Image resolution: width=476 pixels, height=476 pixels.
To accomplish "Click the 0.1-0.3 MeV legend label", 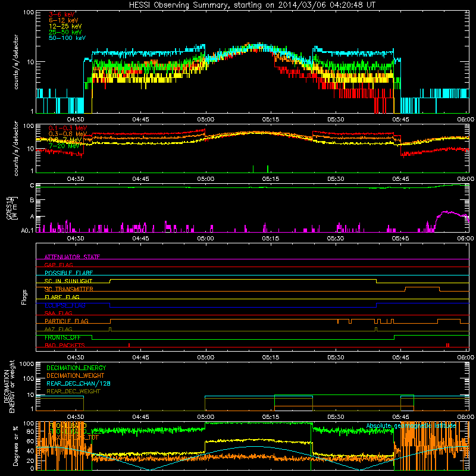I will pyautogui.click(x=68, y=128).
